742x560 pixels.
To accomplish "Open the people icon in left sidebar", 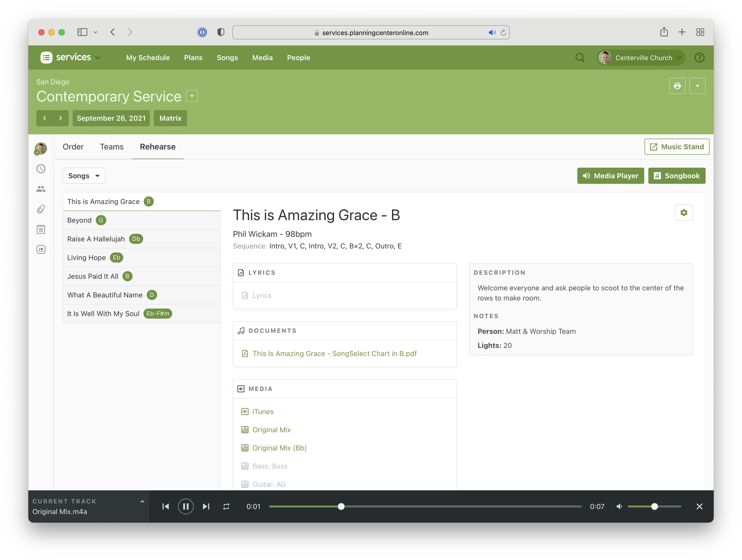I will (x=41, y=189).
